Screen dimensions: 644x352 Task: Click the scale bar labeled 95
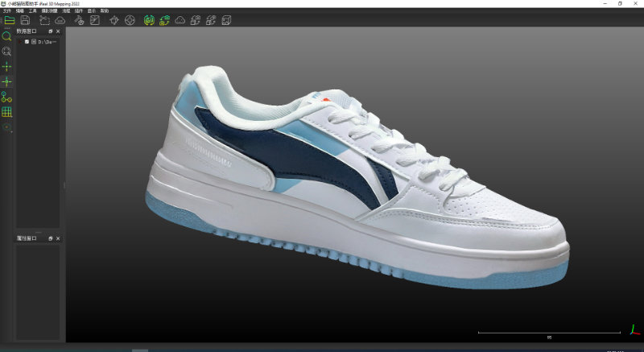549,334
